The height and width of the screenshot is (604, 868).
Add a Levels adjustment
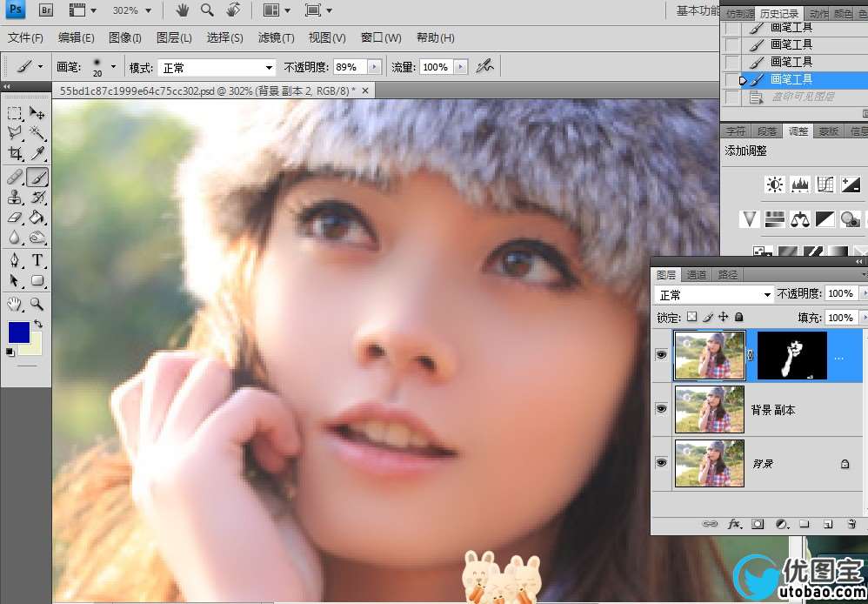[x=800, y=185]
